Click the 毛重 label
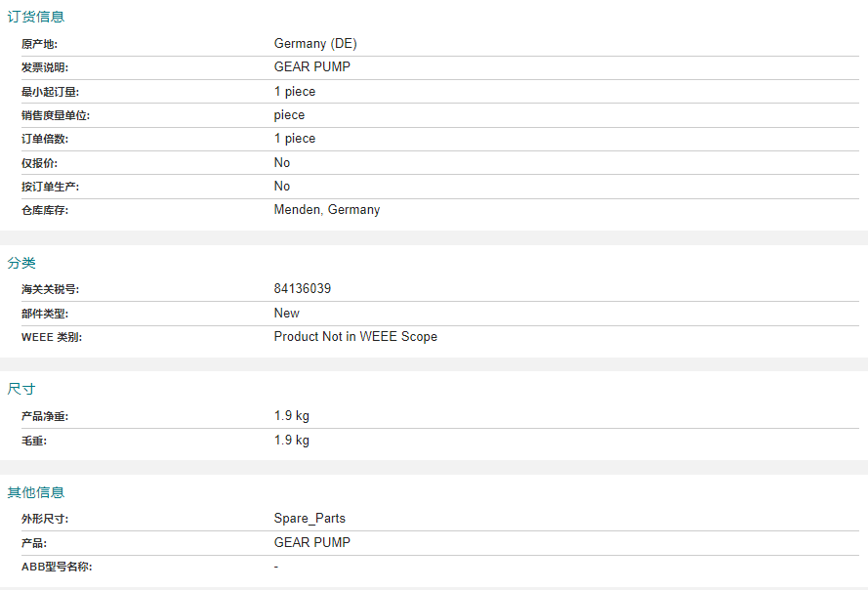This screenshot has height=590, width=868. (34, 441)
